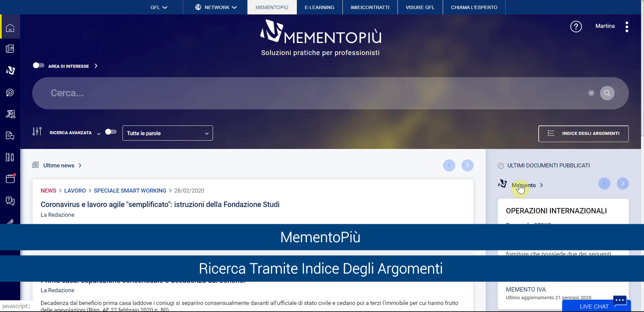Open the Tutte le parole dropdown

coord(168,133)
